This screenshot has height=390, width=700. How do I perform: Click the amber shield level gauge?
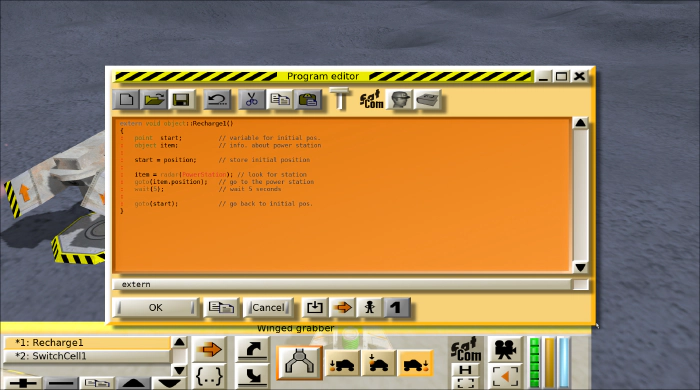pos(550,363)
